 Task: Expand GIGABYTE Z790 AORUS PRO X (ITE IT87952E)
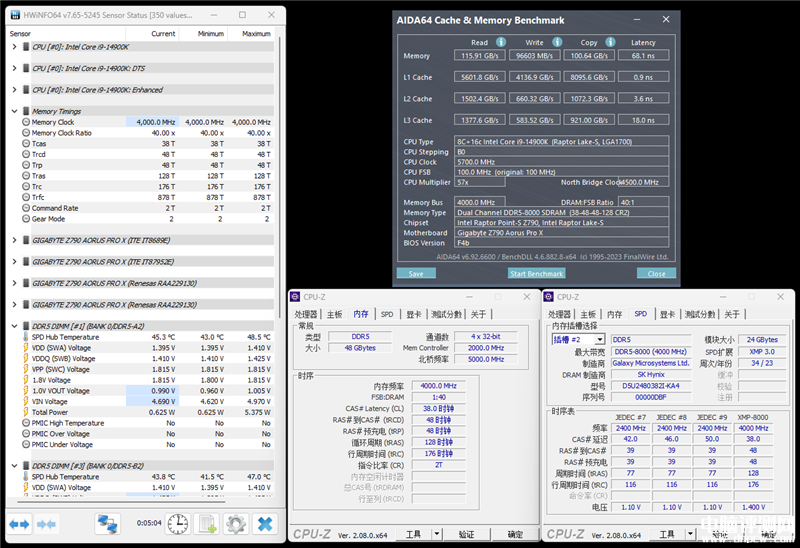pos(14,261)
